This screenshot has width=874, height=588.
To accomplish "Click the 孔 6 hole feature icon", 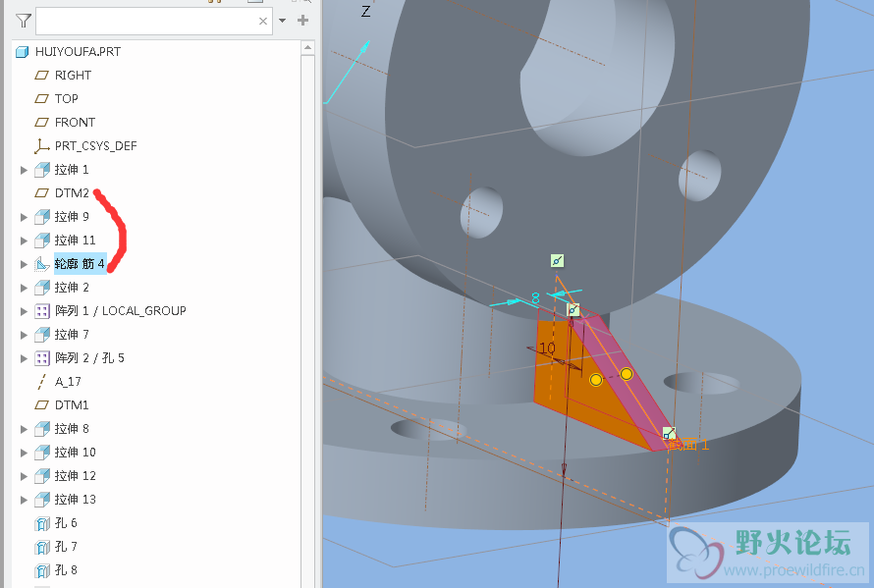I will pyautogui.click(x=41, y=523).
